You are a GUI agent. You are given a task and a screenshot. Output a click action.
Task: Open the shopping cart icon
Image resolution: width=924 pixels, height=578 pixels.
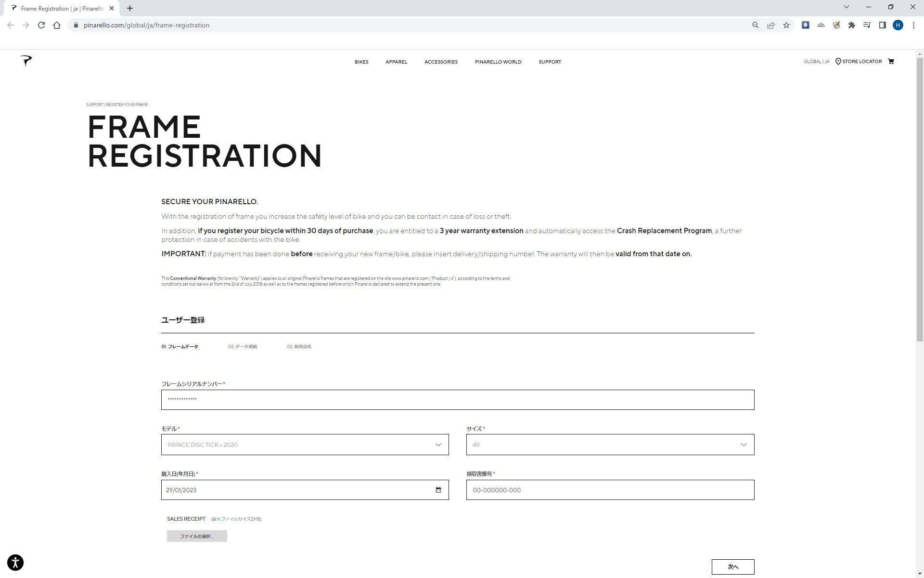point(891,61)
